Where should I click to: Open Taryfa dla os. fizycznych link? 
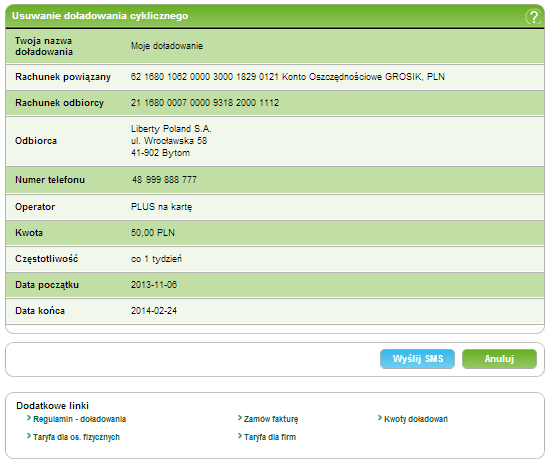[76, 437]
